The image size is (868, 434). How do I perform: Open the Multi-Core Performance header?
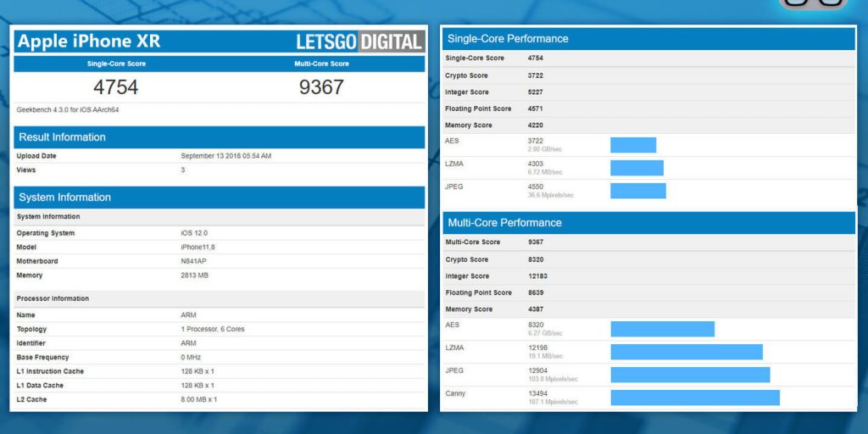(504, 223)
